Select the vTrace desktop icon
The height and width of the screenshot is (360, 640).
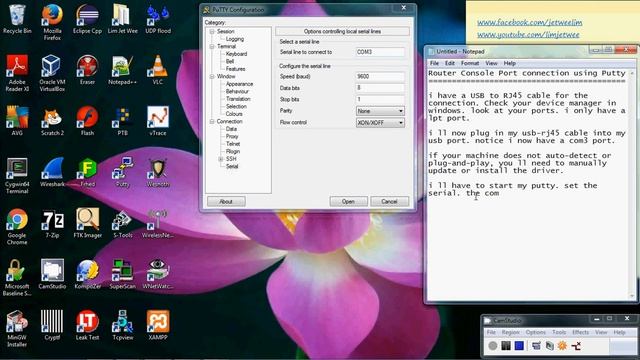158,121
